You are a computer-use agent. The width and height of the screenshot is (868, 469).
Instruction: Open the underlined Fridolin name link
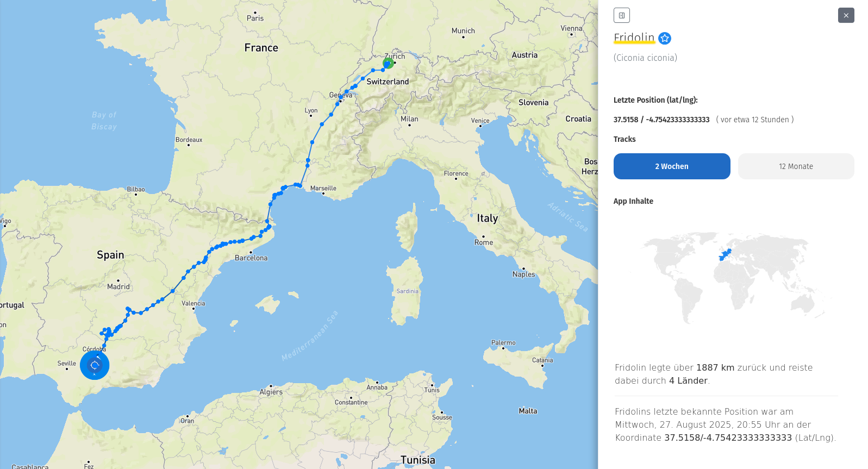pos(634,37)
